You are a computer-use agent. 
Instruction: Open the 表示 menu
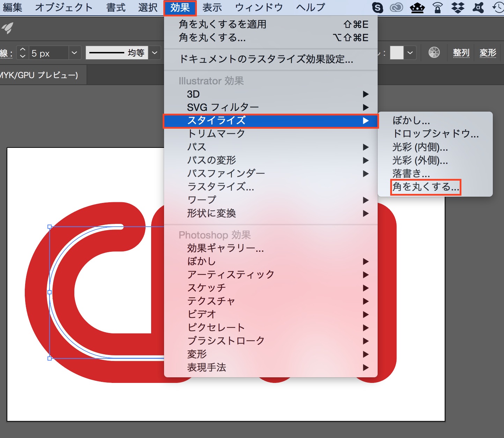(x=212, y=7)
